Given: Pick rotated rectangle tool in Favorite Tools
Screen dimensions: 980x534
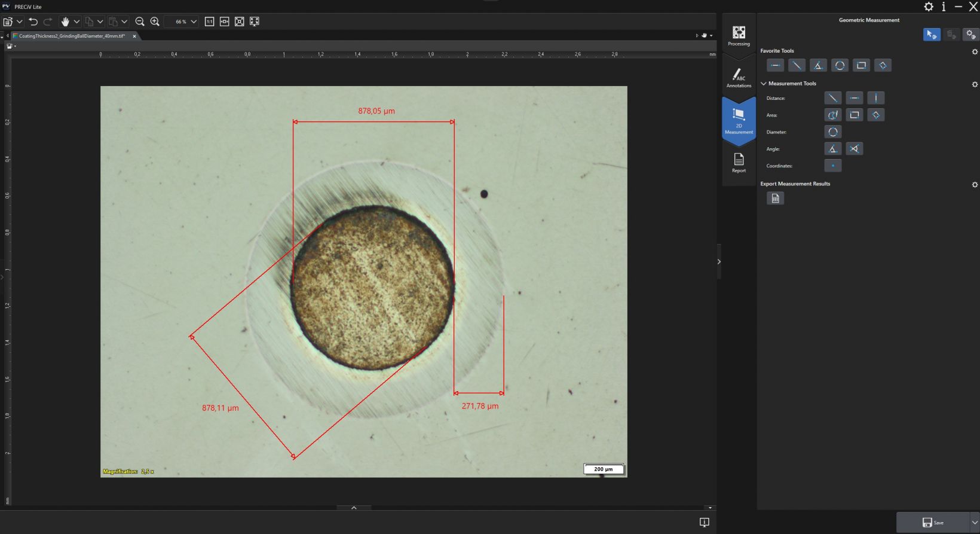Looking at the screenshot, I should 883,65.
